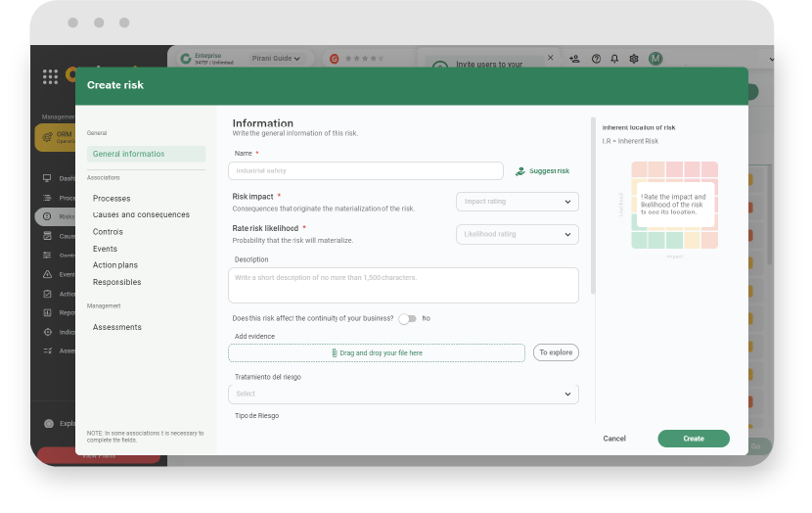Close the invite users banner
812x513 pixels.
pyautogui.click(x=550, y=58)
